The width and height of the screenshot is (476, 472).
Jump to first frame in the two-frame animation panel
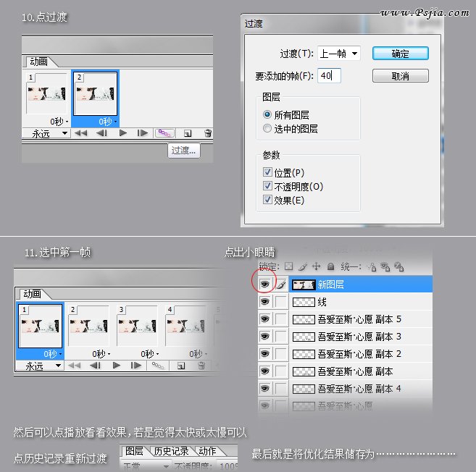tap(81, 133)
